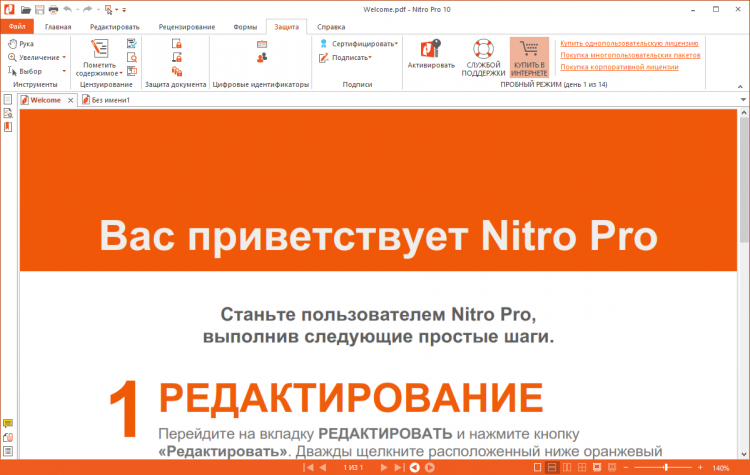750x475 pixels.
Task: Select the Выбор selection tool
Action: pos(25,71)
